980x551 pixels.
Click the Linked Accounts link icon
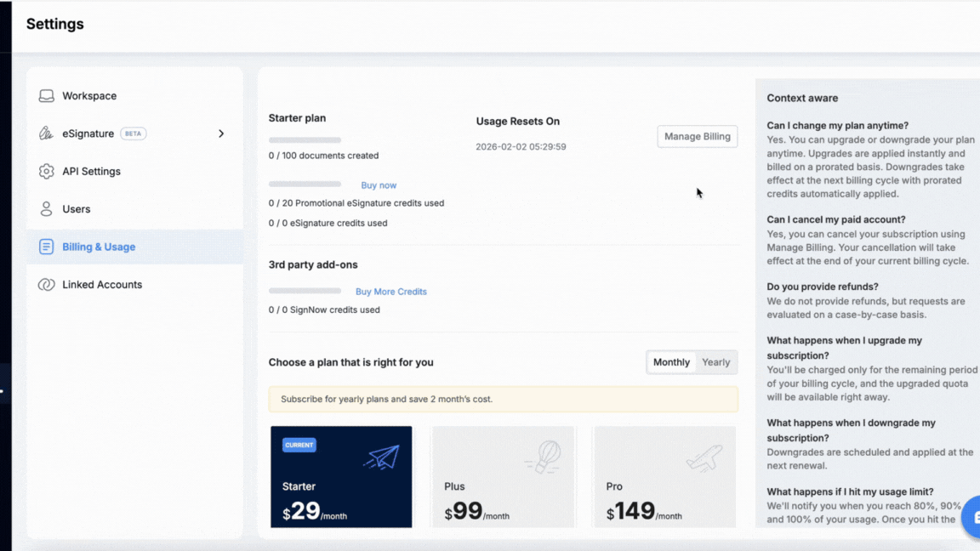46,285
